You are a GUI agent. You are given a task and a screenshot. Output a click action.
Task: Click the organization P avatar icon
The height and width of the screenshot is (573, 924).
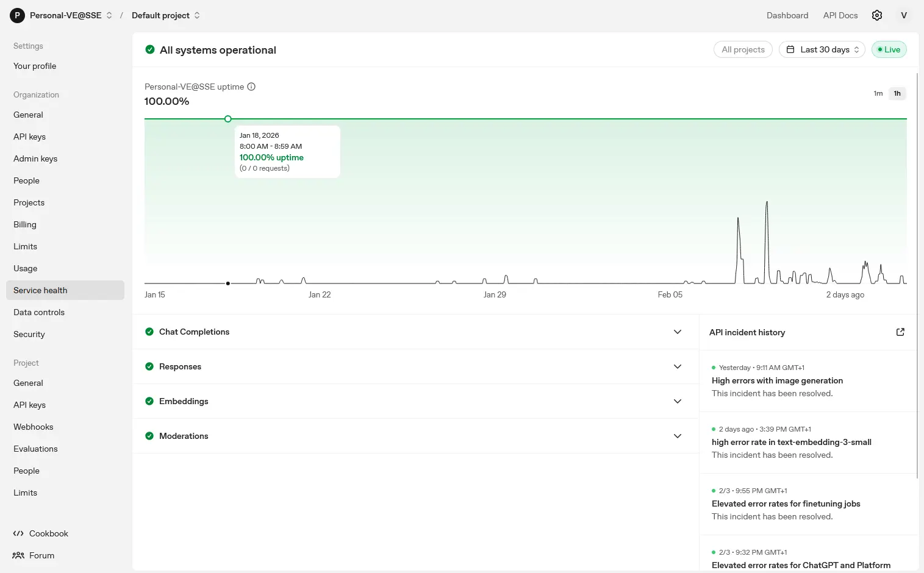[17, 15]
